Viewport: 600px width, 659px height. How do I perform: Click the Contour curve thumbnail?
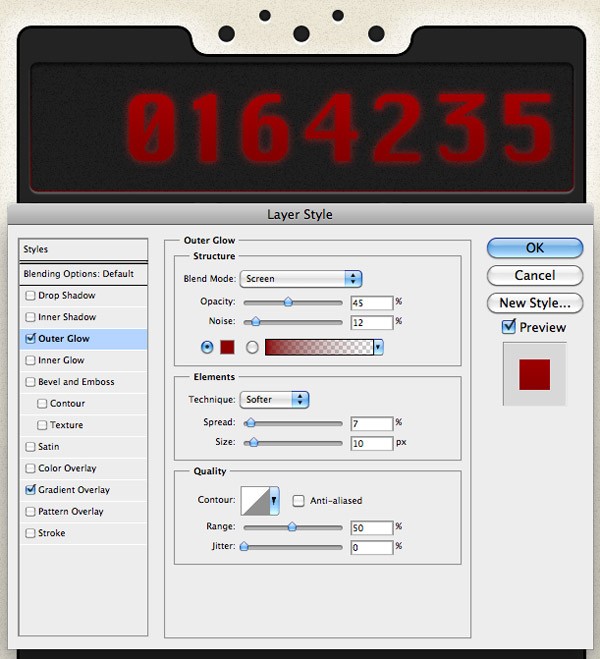[x=255, y=500]
